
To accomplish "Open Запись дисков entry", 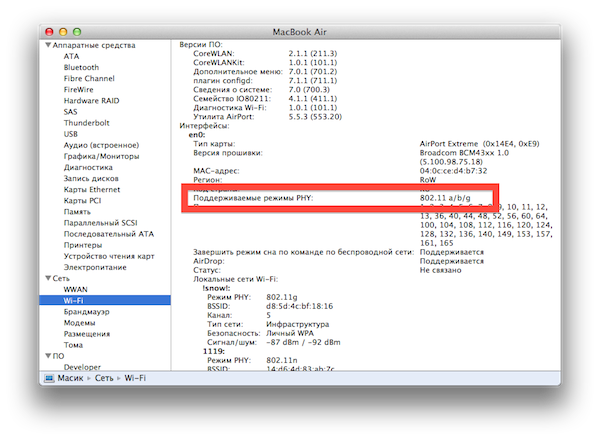I will tap(91, 178).
